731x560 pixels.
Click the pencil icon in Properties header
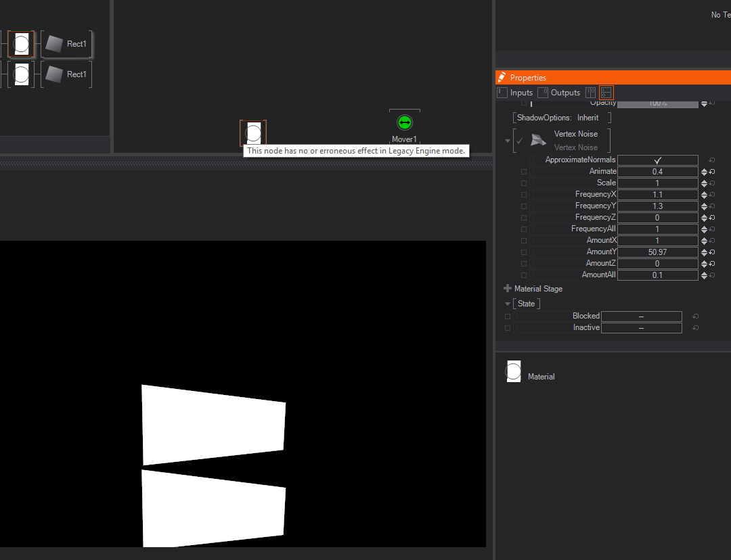pos(502,77)
